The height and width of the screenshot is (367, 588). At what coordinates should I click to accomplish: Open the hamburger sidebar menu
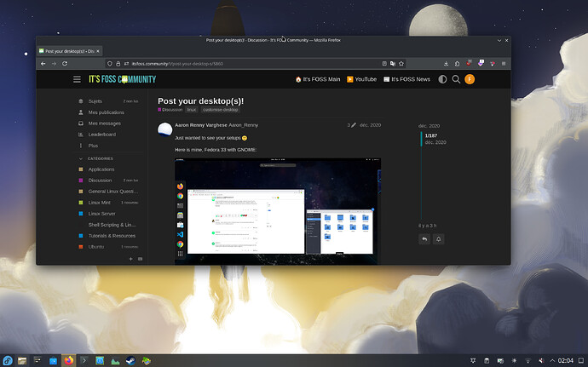point(77,79)
